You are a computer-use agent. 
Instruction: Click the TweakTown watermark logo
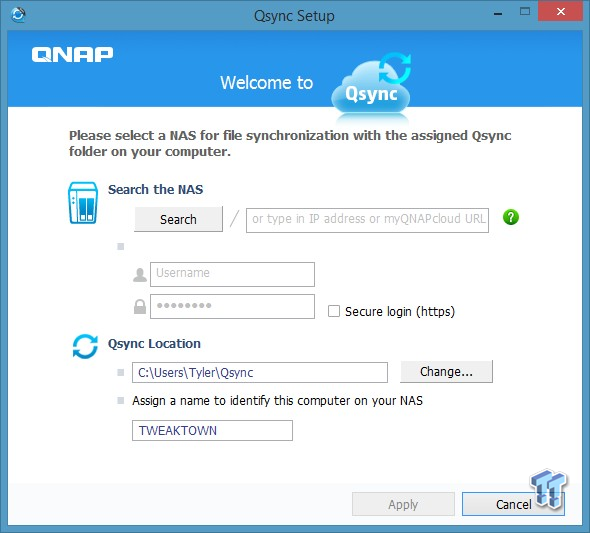click(x=548, y=488)
